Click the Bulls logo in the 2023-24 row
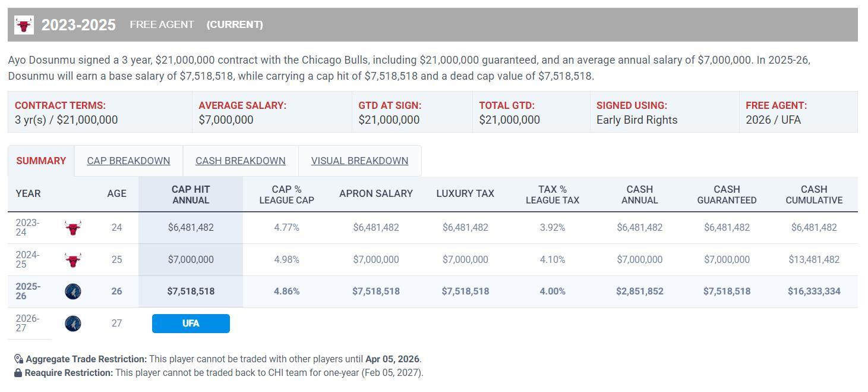Viewport: 868px width, 392px height. pyautogui.click(x=72, y=228)
